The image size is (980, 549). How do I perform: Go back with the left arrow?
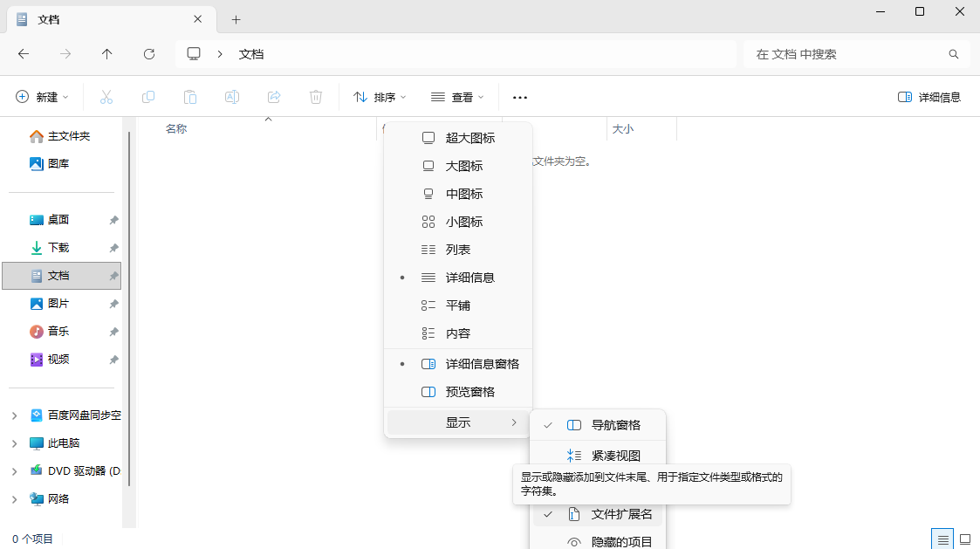click(24, 54)
